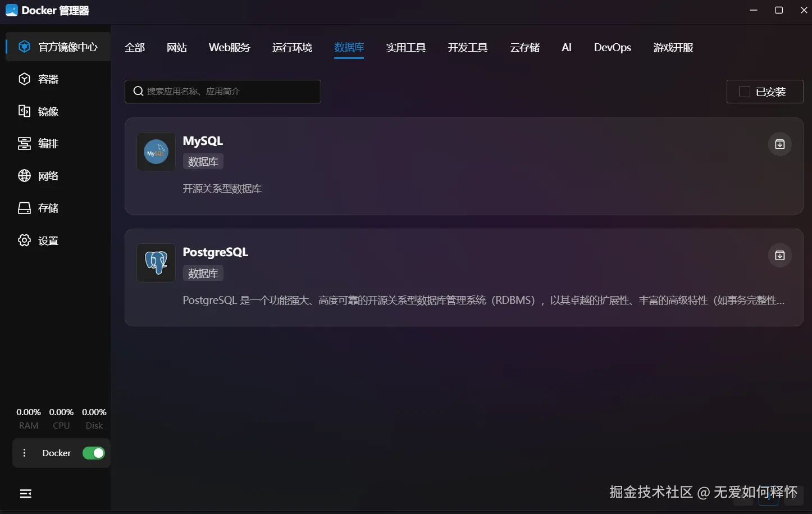Screen dimensions: 812x514
Task: Toggle the Docker service switch
Action: tap(94, 453)
